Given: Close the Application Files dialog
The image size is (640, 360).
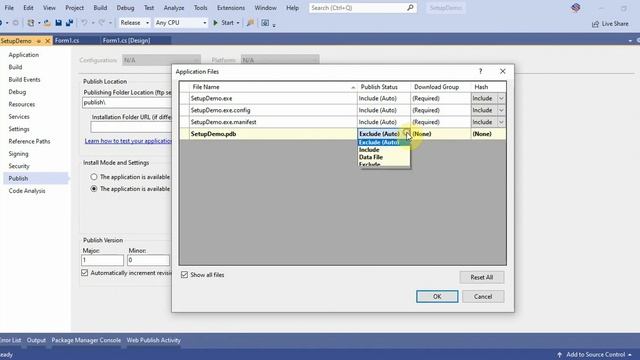Looking at the screenshot, I should (502, 71).
